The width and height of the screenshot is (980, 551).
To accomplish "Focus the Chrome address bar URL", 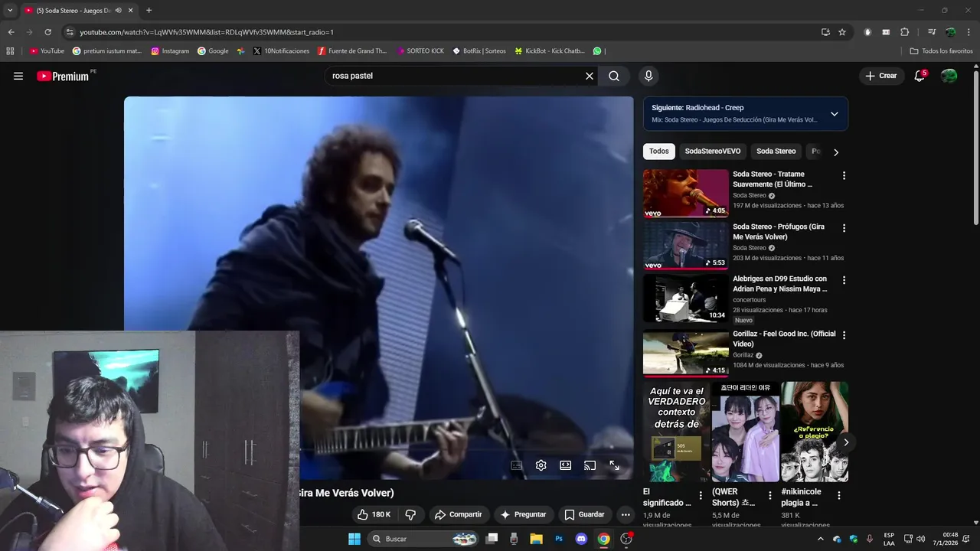I will [x=207, y=32].
